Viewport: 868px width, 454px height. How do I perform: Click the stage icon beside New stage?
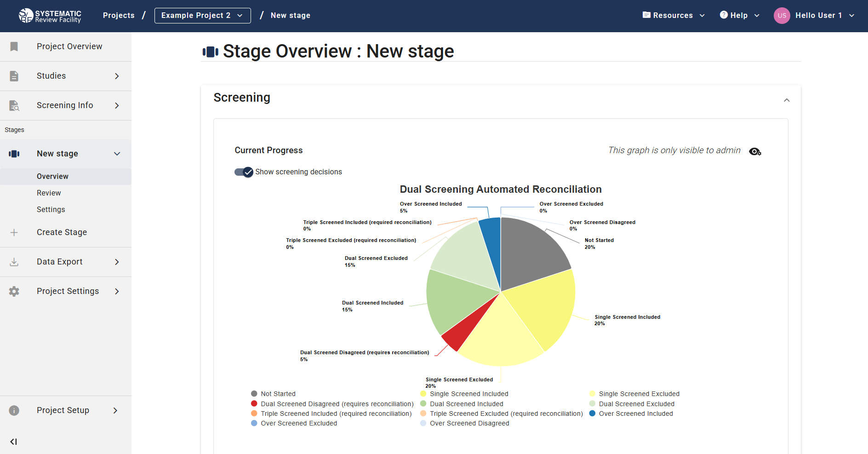[14, 153]
